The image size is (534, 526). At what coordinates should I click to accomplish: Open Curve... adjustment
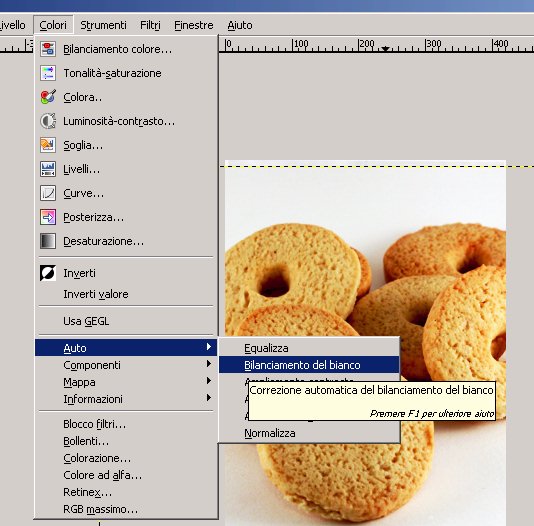126,193
